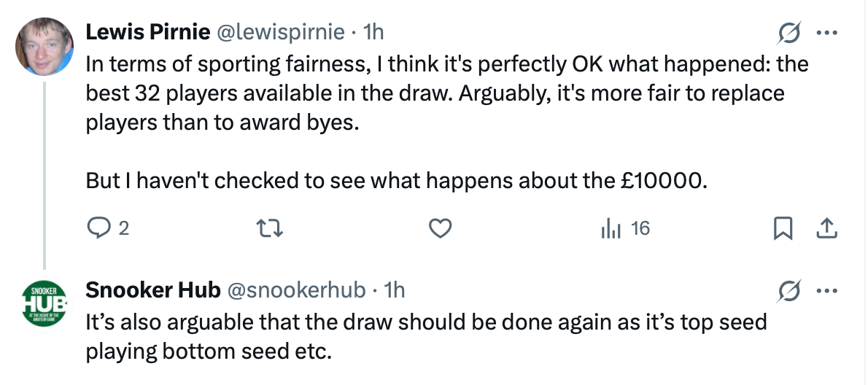This screenshot has height=385, width=868.
Task: Open Snooker Hub's green logo avatar
Action: click(x=44, y=304)
